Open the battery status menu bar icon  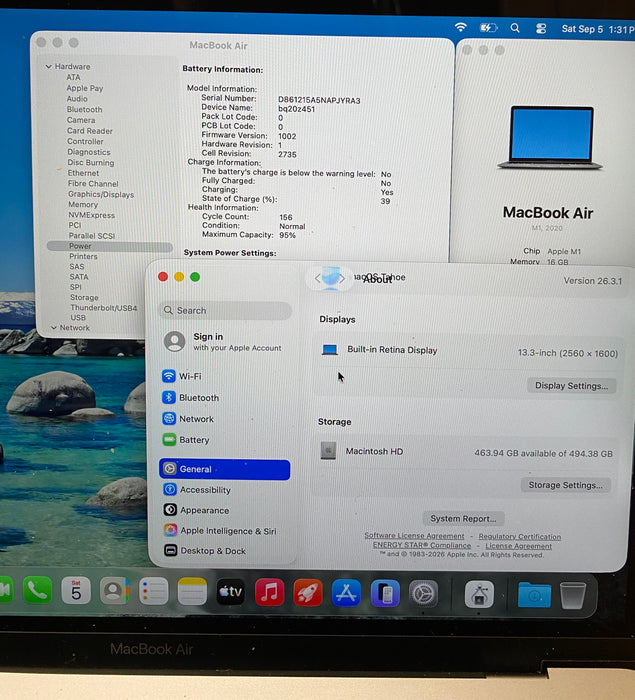click(x=488, y=28)
